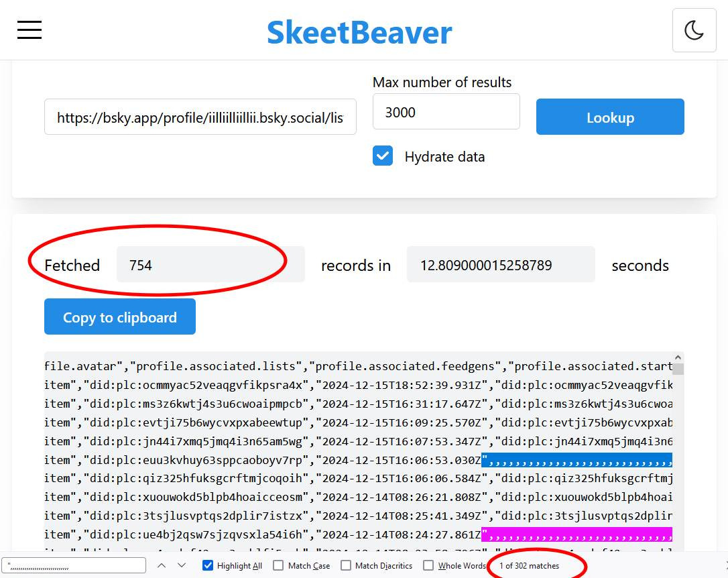Screen dimensions: 728x578
Task: Click the Lookup button
Action: pyautogui.click(x=610, y=117)
